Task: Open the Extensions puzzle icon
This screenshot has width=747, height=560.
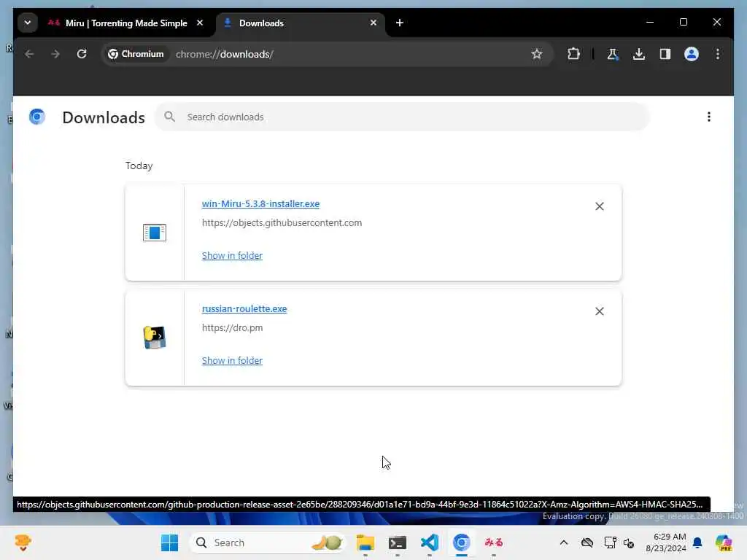Action: 573,54
